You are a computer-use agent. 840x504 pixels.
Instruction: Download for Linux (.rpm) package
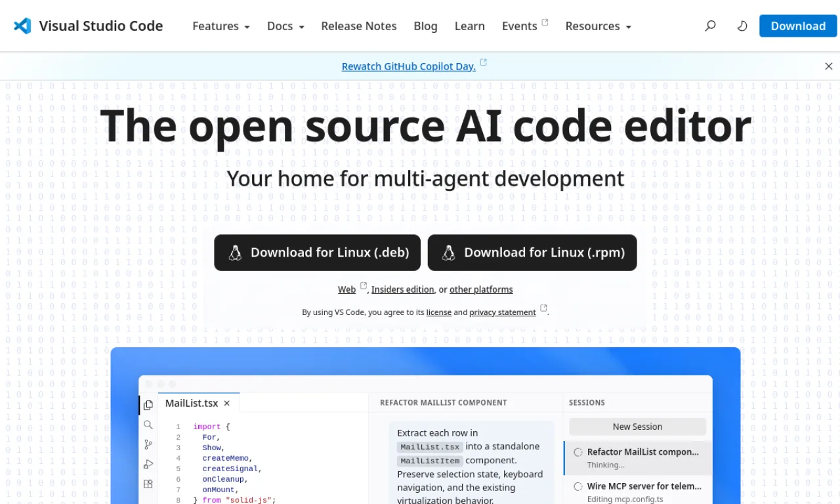(532, 253)
